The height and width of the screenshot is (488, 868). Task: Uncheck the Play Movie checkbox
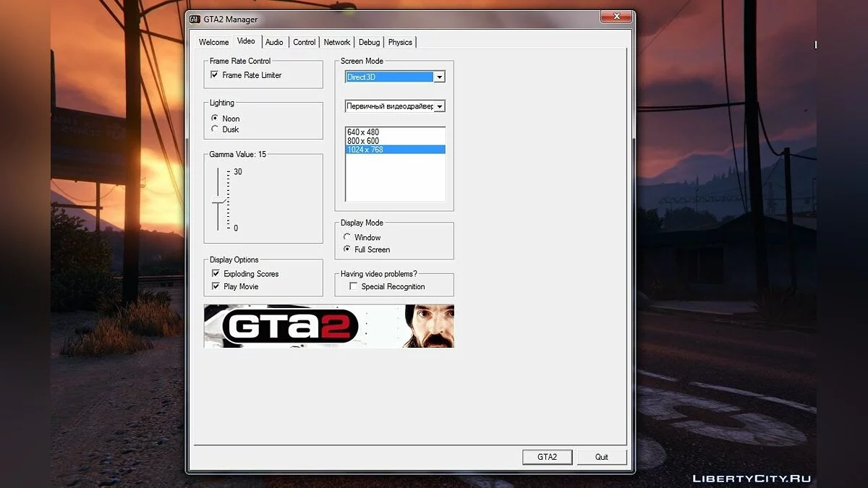point(216,286)
